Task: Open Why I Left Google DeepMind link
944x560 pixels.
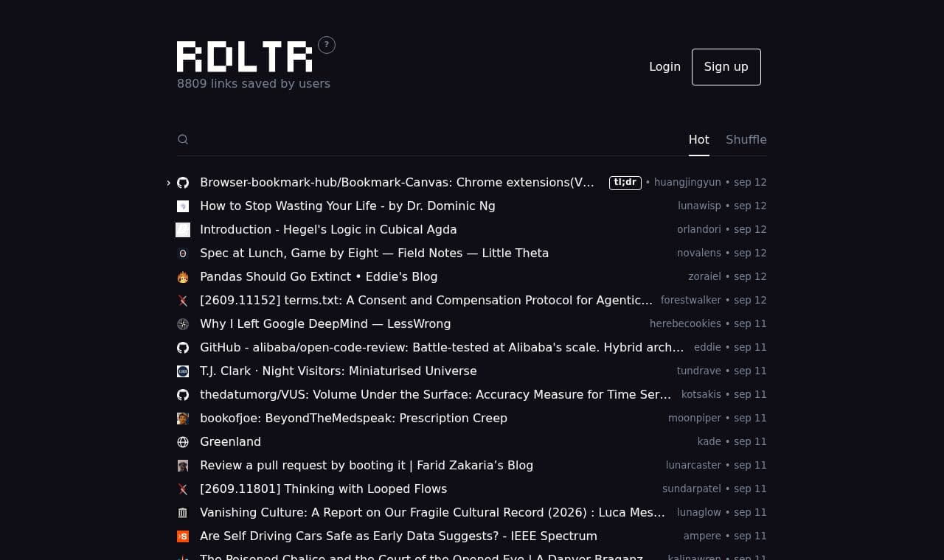Action: click(x=325, y=324)
